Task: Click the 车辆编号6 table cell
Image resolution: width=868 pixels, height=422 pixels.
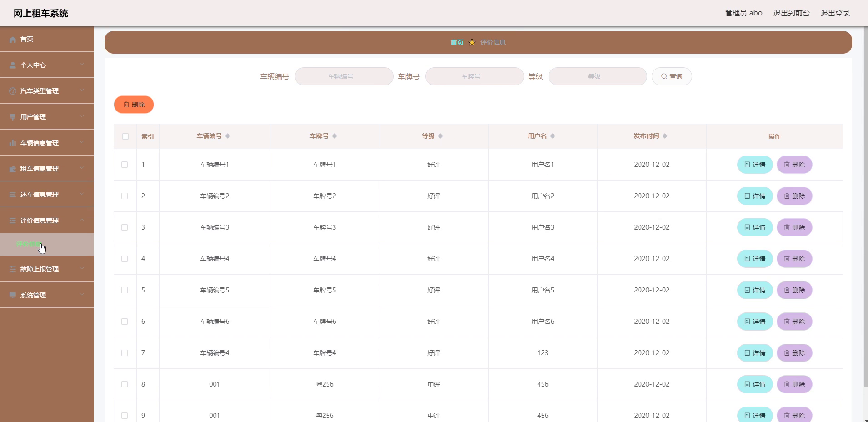Action: point(215,322)
